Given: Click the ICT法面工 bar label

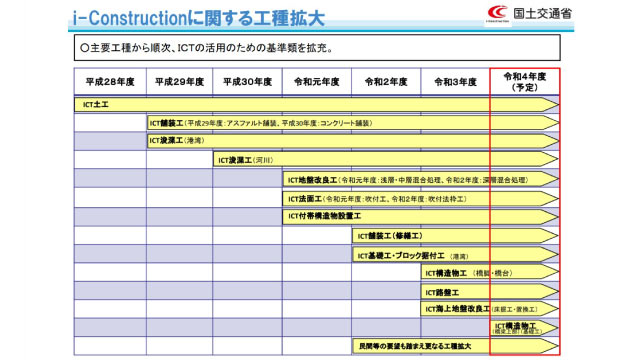Looking at the screenshot, I should pyautogui.click(x=378, y=199).
